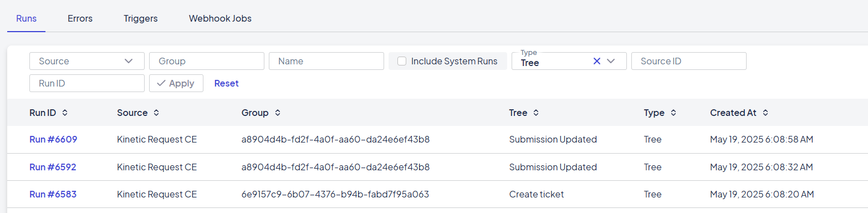Click Type value Tree in Run #6583 row
Screen dimensions: 868x213
coord(653,194)
